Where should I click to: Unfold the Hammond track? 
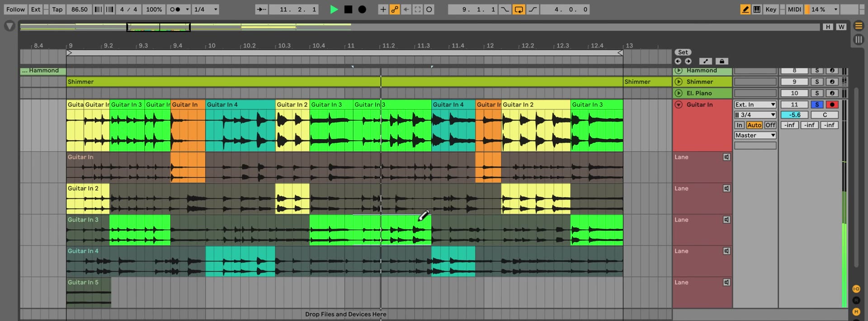tap(679, 71)
